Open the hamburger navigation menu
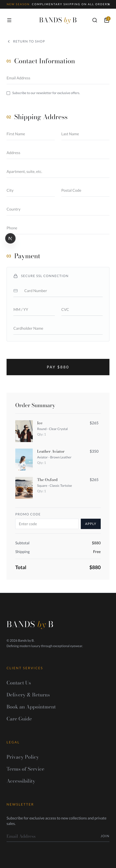 click(9, 20)
